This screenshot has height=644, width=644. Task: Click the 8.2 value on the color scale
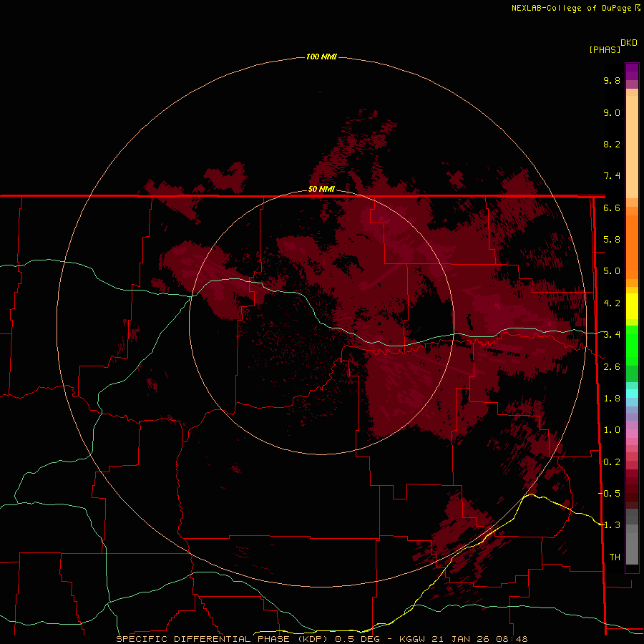pos(612,144)
